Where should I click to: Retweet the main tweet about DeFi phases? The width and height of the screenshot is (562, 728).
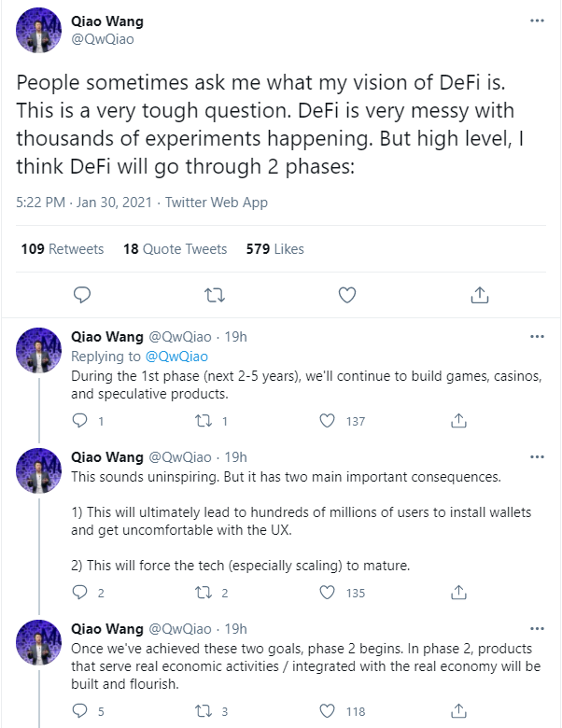(215, 295)
